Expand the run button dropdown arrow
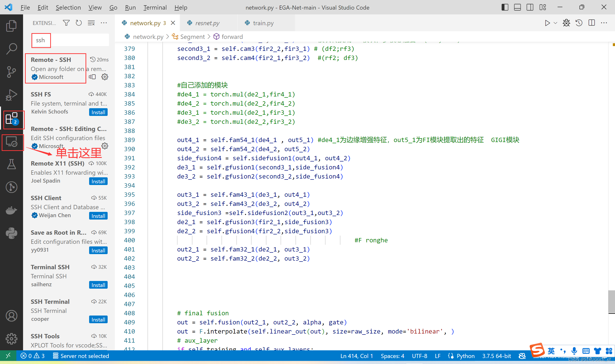615x364 pixels. 555,23
